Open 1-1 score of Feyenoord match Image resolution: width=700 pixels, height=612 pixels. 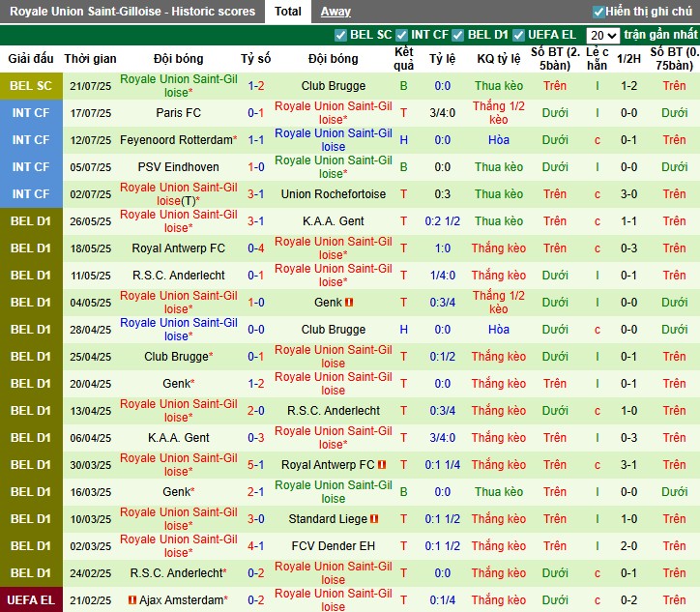coord(256,140)
